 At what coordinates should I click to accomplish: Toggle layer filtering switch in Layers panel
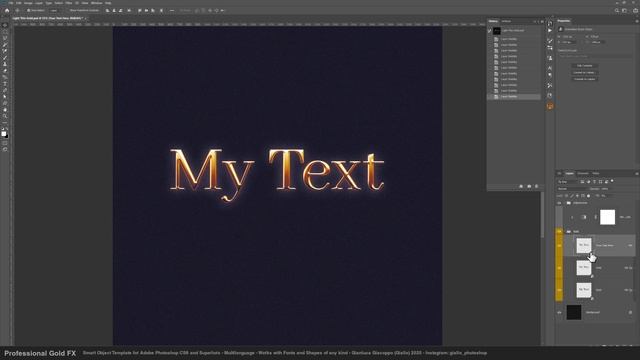coord(612,181)
